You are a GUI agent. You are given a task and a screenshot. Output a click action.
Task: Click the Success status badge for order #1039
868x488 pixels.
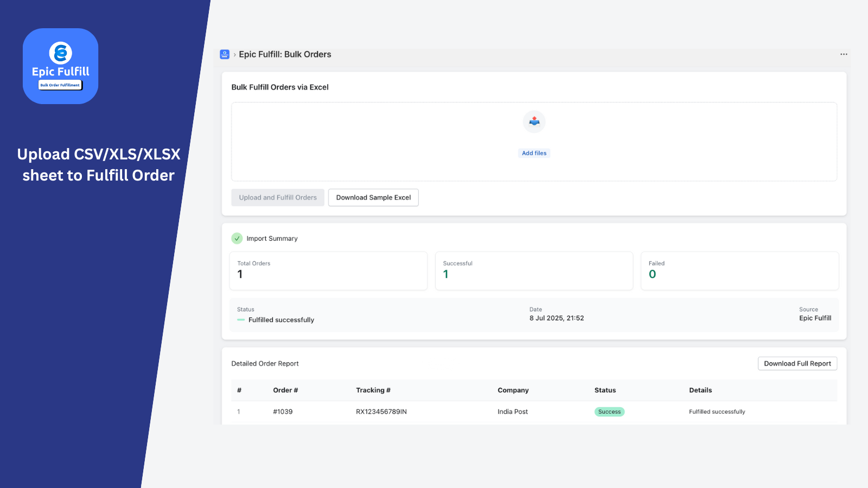point(609,412)
